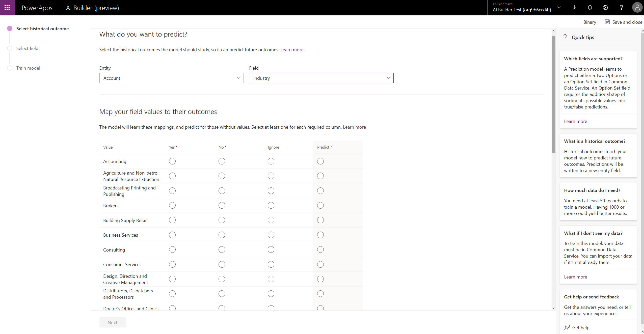The width and height of the screenshot is (644, 334).
Task: Click the download icon in header
Action: 574,8
